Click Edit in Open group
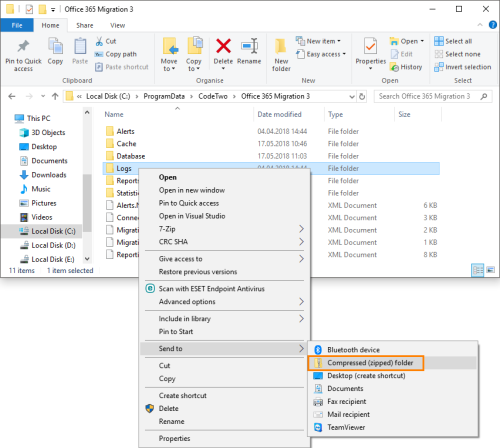The image size is (500, 448). point(401,54)
